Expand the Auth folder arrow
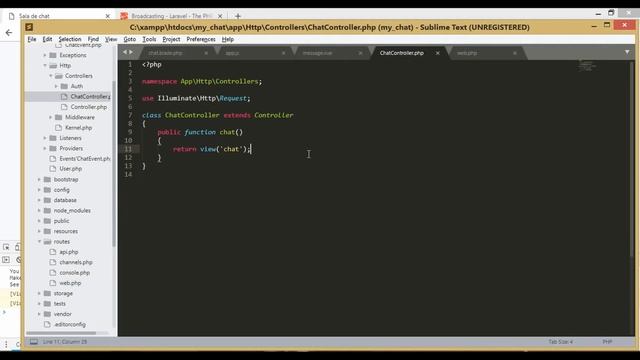 click(56, 86)
